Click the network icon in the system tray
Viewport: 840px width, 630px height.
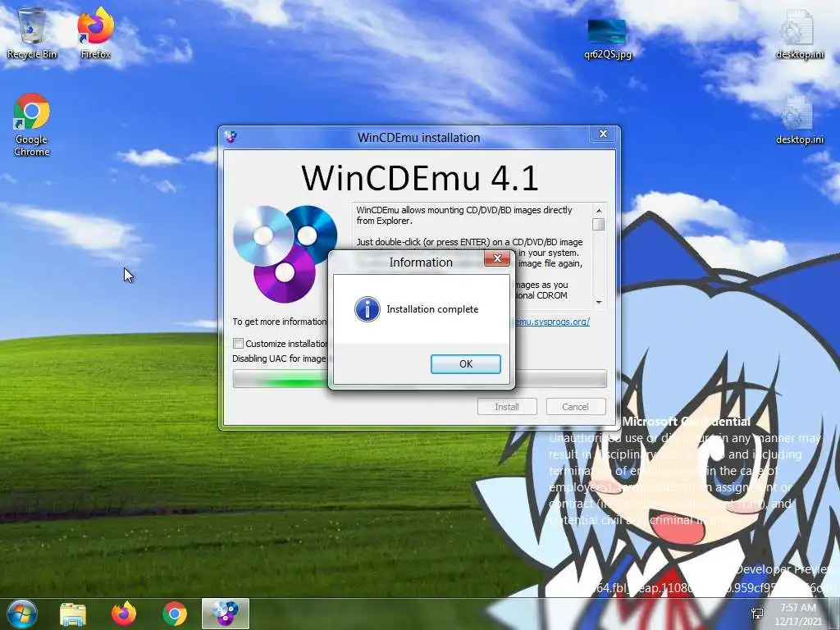(757, 614)
